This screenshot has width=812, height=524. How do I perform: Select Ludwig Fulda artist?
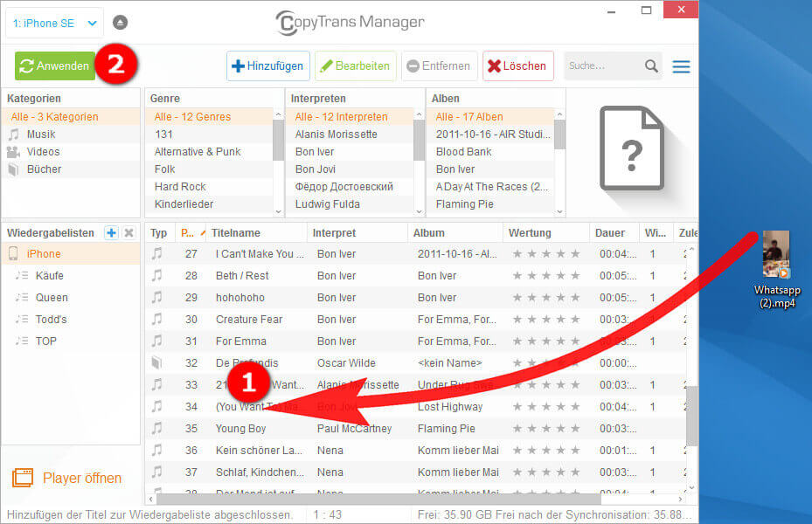350,204
